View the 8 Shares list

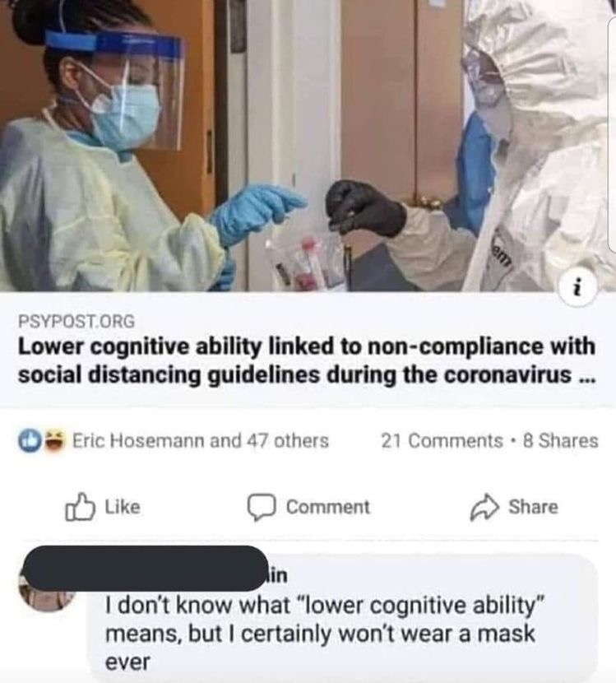pos(561,440)
